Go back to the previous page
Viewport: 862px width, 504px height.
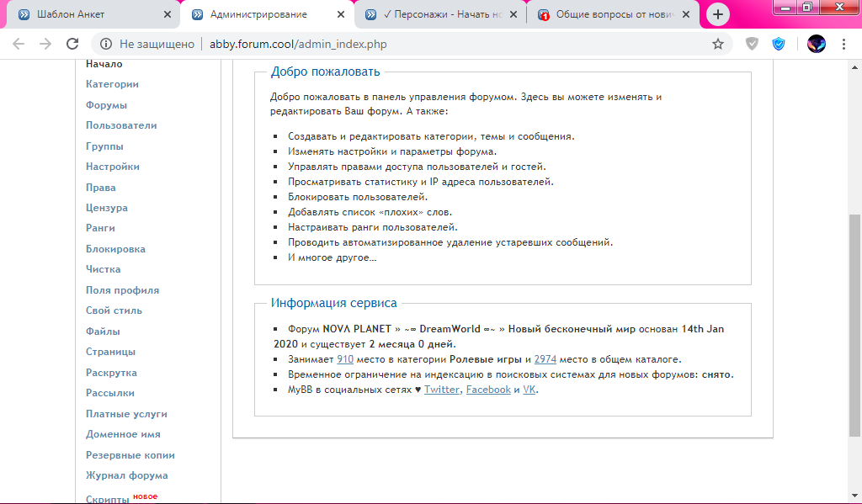(19, 44)
